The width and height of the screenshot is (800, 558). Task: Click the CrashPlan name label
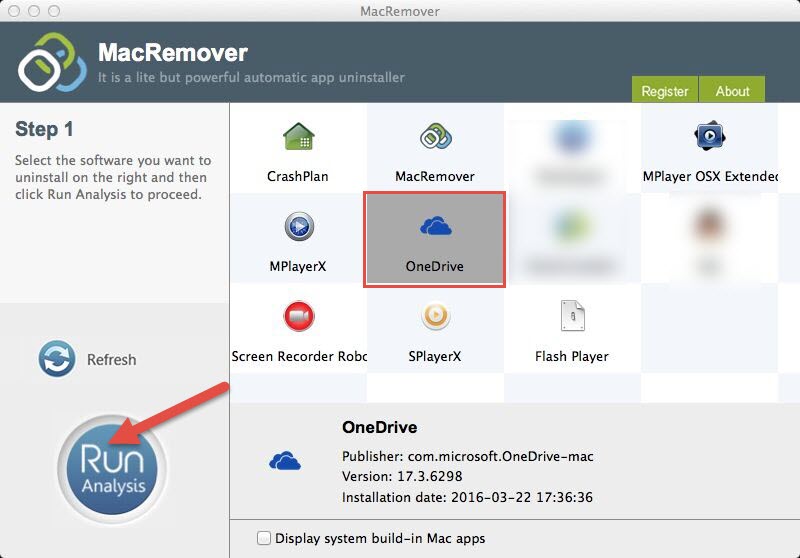[298, 176]
